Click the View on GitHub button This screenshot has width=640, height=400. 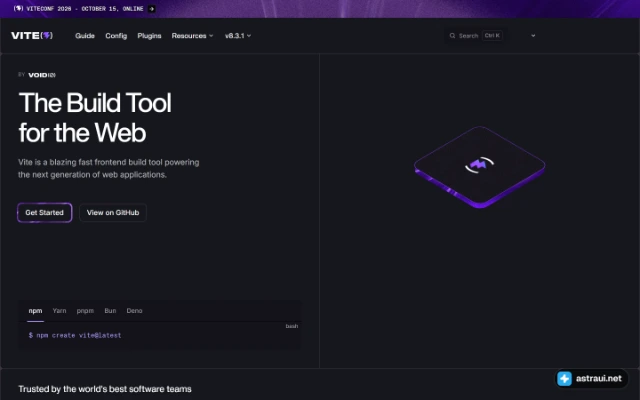(x=113, y=213)
